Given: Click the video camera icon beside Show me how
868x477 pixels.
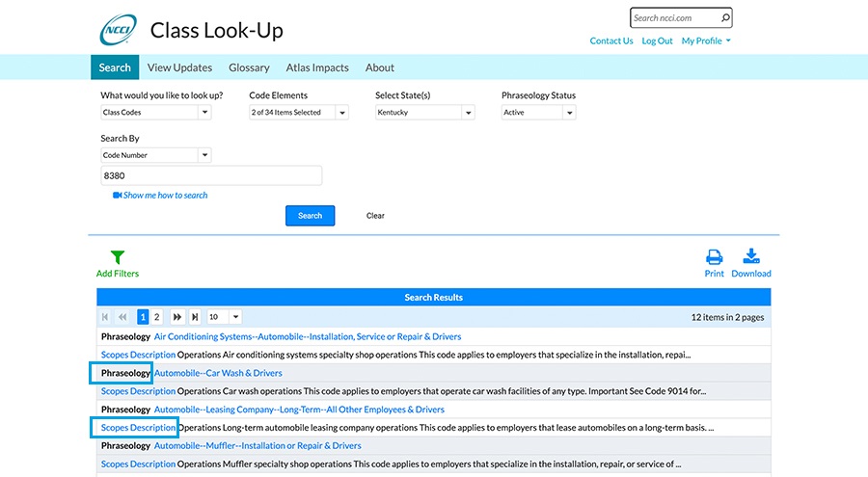Looking at the screenshot, I should click(117, 195).
